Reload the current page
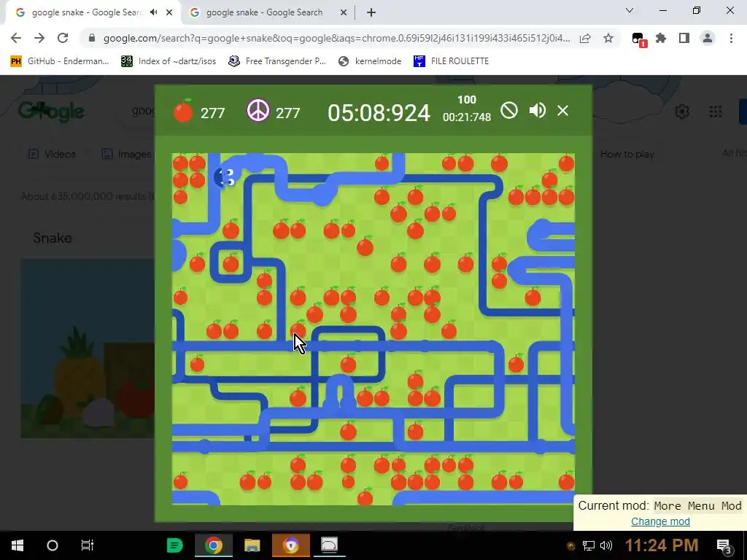Image resolution: width=747 pixels, height=560 pixels. click(x=63, y=38)
